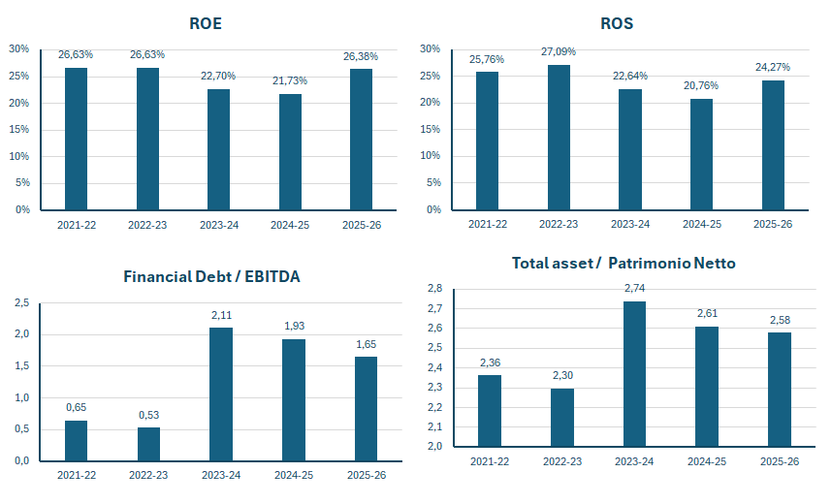Select the Financial Debt/EBITDA bar for 2023-24
The height and width of the screenshot is (504, 831).
coord(221,394)
